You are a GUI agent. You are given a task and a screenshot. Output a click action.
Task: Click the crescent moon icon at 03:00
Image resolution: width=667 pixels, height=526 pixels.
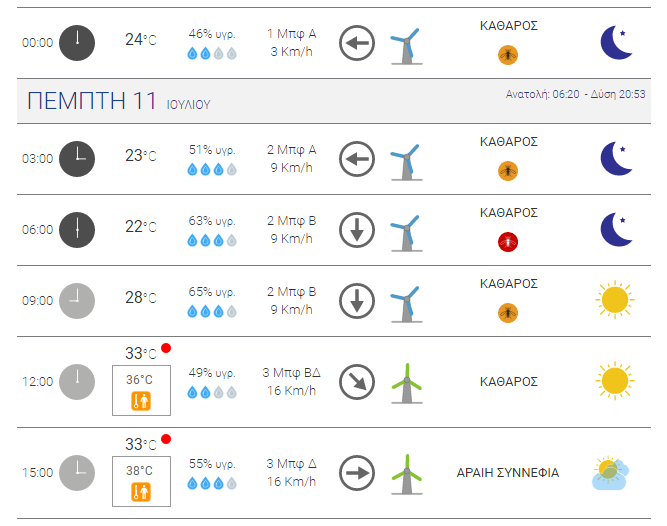(x=616, y=158)
